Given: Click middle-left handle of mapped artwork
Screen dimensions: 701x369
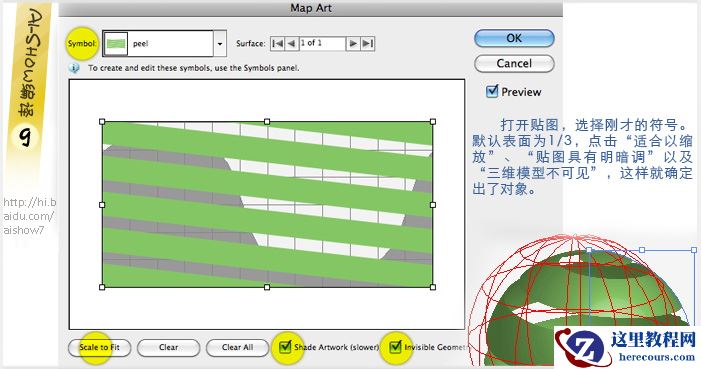Looking at the screenshot, I should coord(102,205).
